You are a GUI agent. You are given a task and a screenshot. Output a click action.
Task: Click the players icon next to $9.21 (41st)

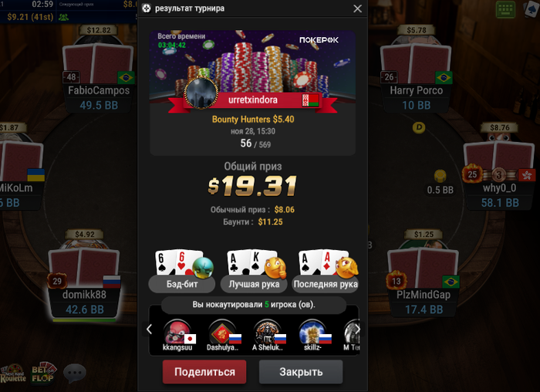(63, 17)
